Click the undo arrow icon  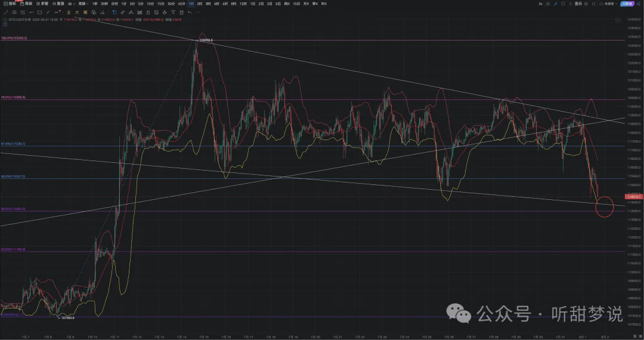[x=190, y=13]
